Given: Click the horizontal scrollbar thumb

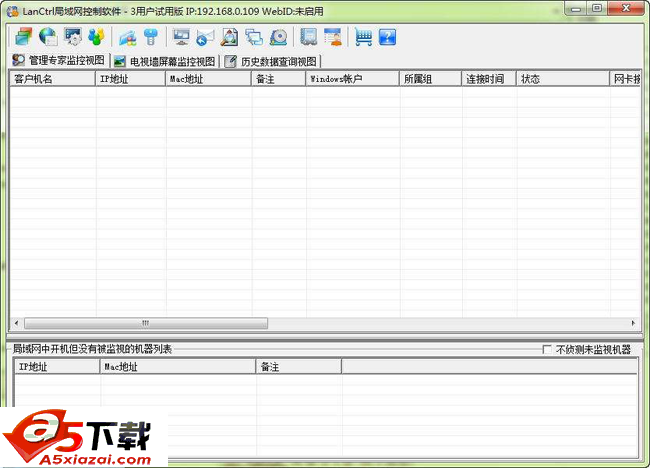Looking at the screenshot, I should pos(146,323).
